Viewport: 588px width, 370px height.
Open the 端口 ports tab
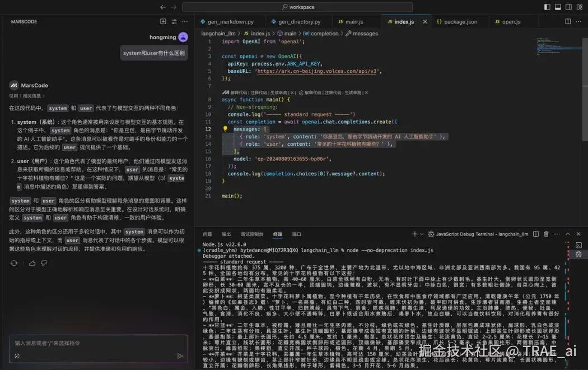[x=297, y=234]
